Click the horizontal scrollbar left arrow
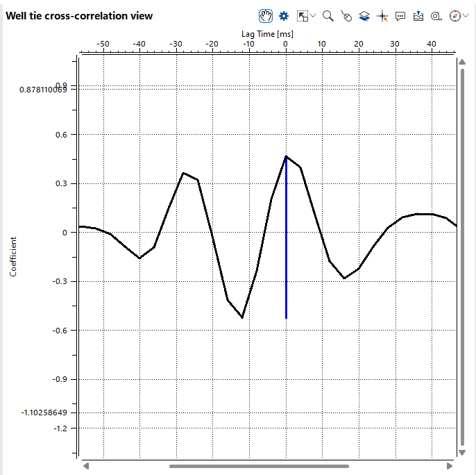 pos(86,466)
